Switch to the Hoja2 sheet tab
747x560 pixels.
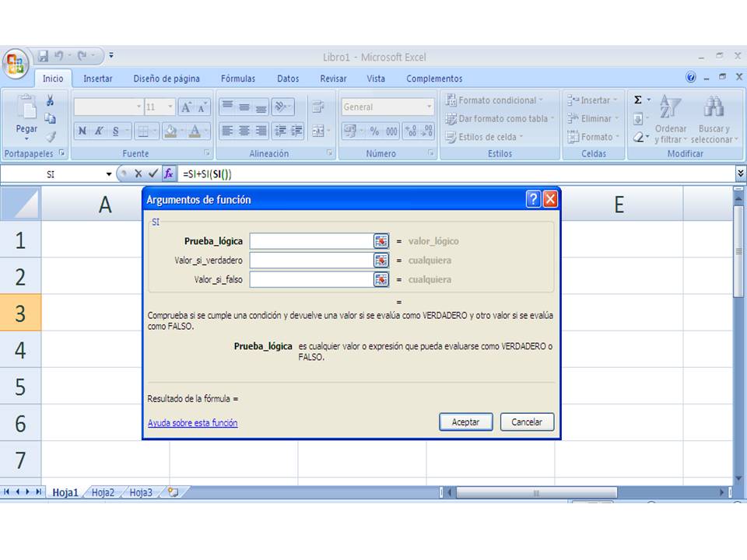(102, 492)
